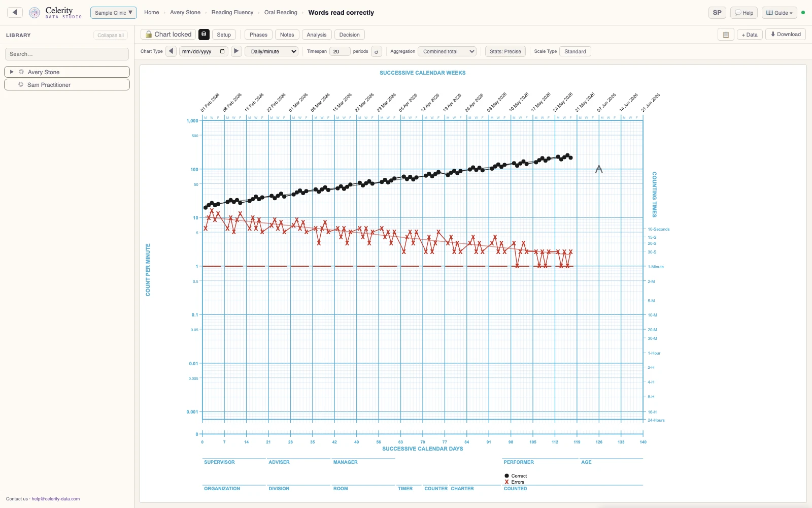Open the Setup tab
Image resolution: width=812 pixels, height=508 pixels.
click(224, 35)
